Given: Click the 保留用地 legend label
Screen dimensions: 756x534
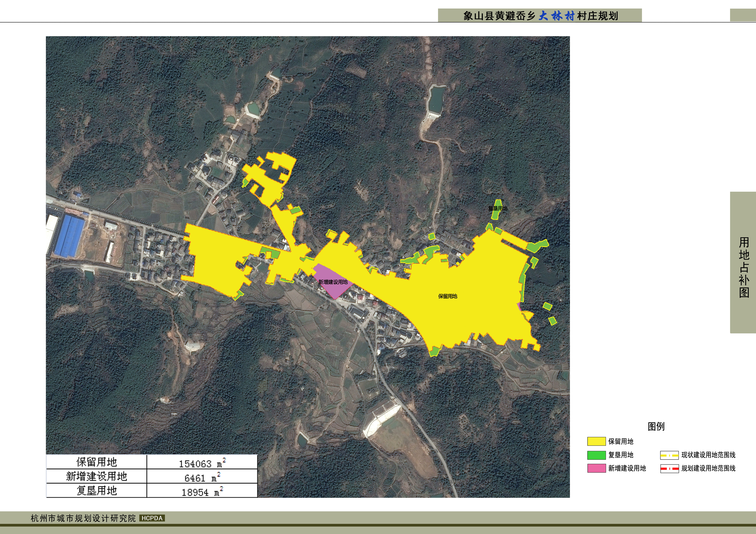Looking at the screenshot, I should click(621, 441).
